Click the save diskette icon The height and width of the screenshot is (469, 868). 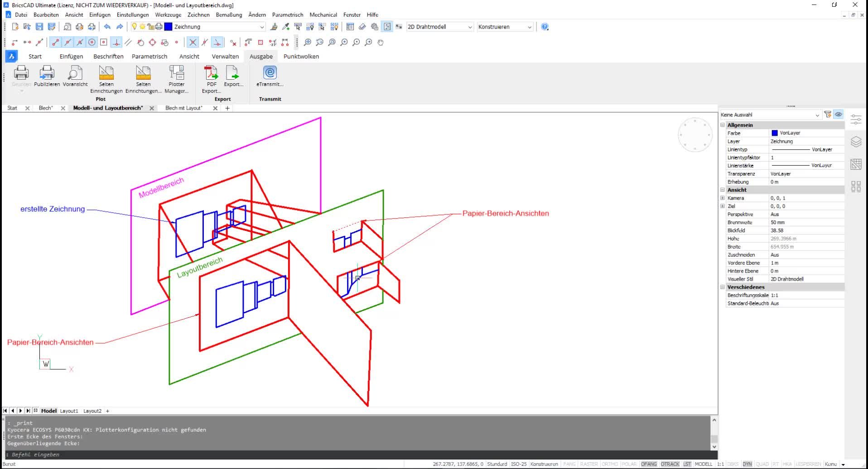pos(39,27)
